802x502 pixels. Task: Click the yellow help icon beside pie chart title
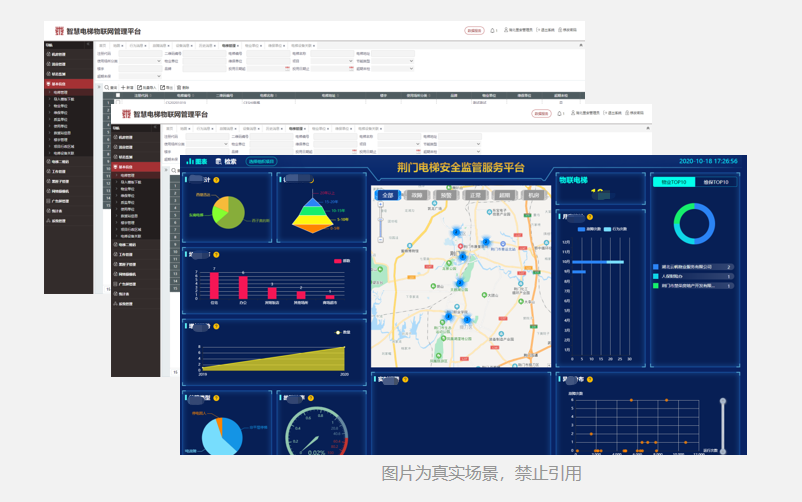click(216, 180)
